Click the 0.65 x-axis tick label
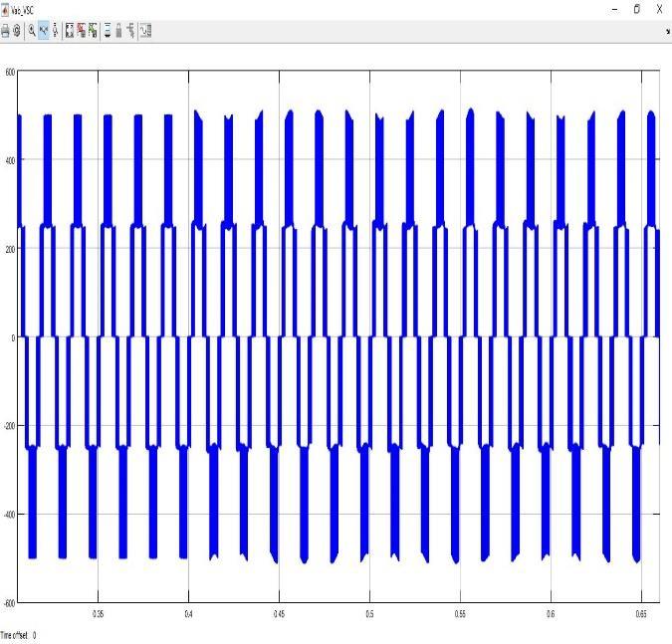 (x=641, y=614)
